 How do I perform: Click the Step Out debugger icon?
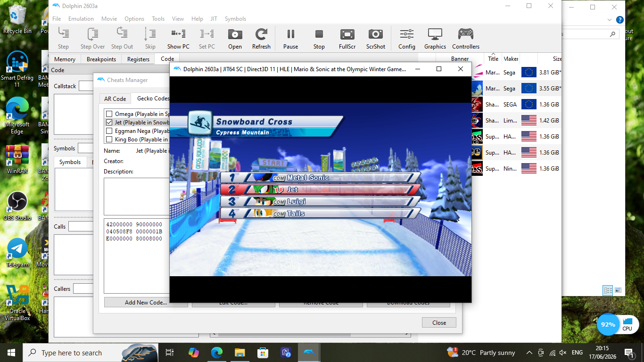[x=122, y=38]
